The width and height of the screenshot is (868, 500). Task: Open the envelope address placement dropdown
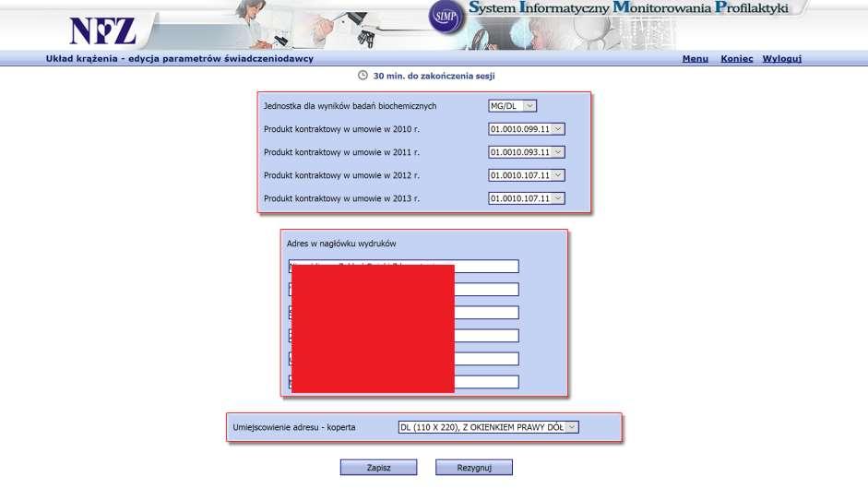pos(488,427)
